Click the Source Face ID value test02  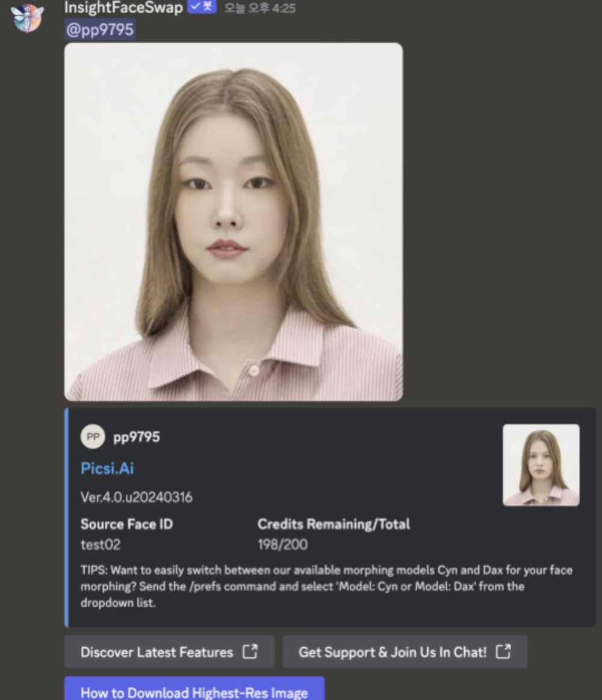click(x=101, y=545)
